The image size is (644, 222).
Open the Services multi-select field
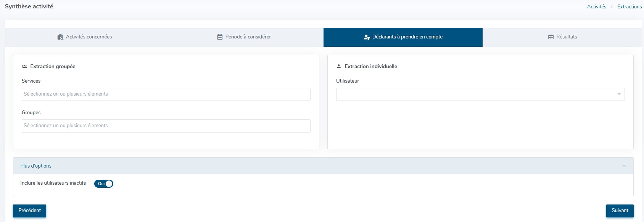166,94
